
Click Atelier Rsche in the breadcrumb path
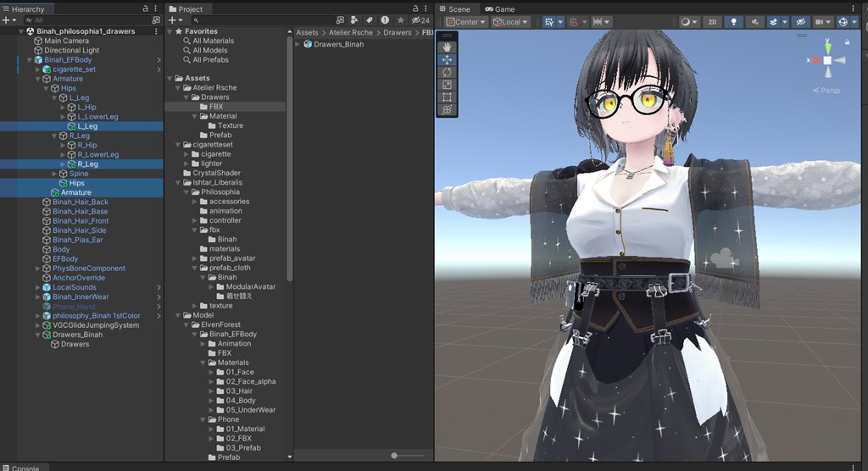(x=351, y=33)
